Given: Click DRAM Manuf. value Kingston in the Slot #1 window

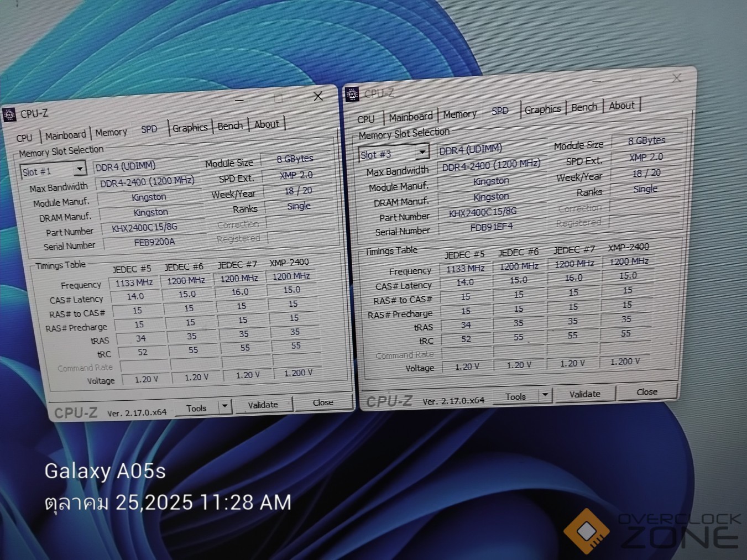Looking at the screenshot, I should [x=150, y=212].
